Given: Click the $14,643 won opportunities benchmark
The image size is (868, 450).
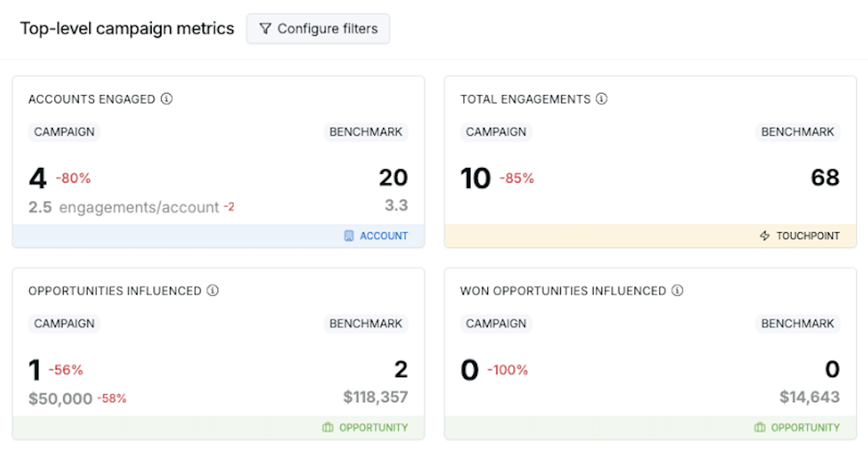Looking at the screenshot, I should coord(810,397).
